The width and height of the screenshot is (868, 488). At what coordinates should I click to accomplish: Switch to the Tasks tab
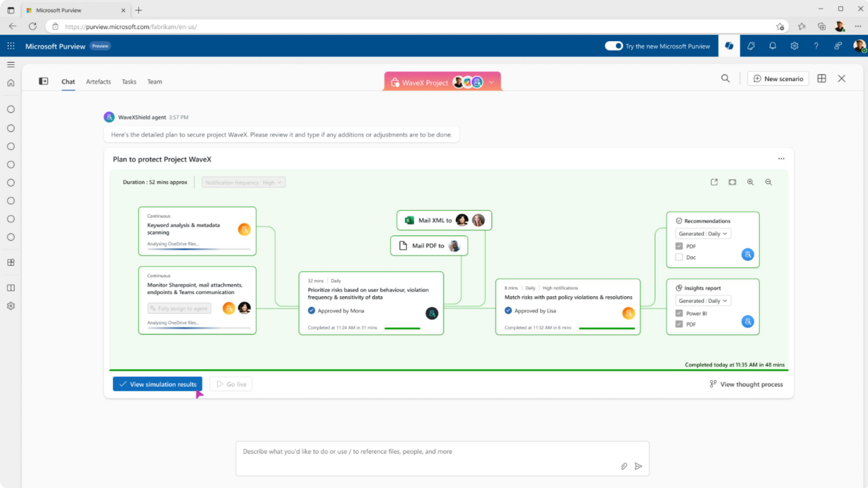(129, 82)
